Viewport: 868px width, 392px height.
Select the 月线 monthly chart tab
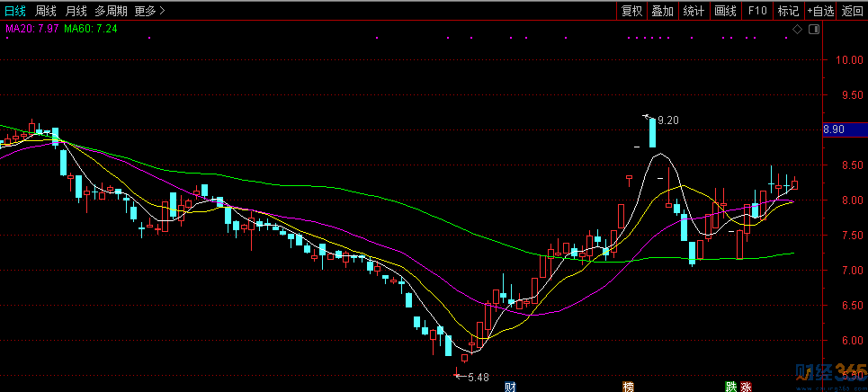(x=76, y=11)
